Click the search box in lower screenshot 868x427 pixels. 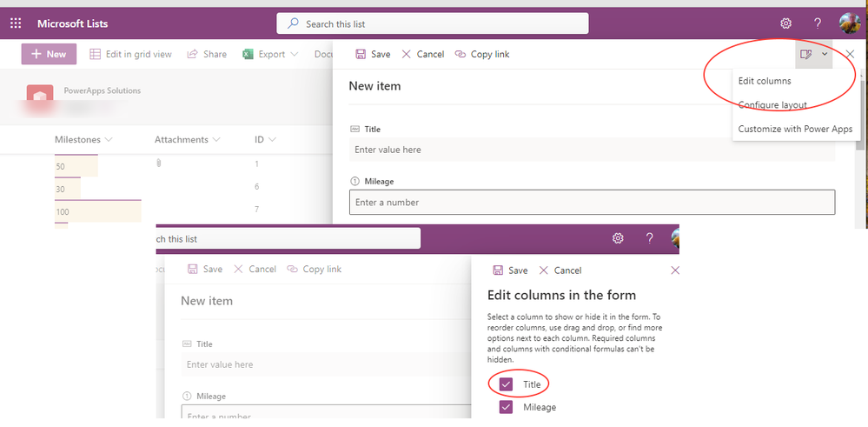288,238
